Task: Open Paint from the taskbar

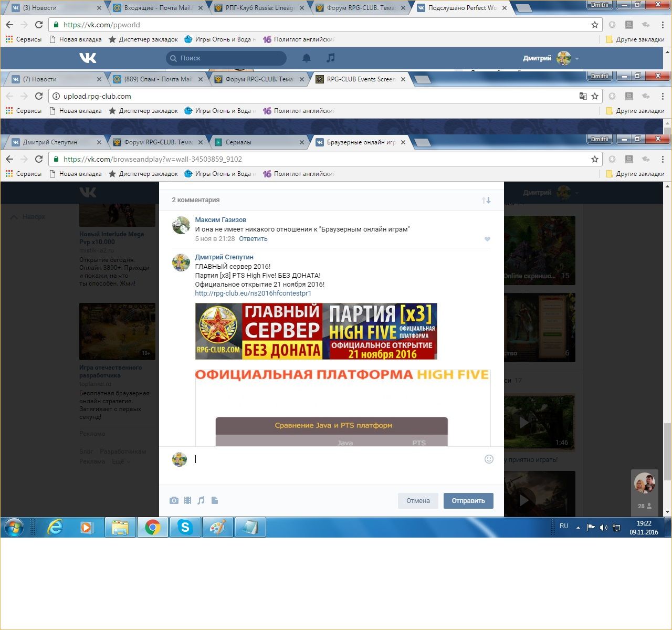Action: tap(217, 527)
